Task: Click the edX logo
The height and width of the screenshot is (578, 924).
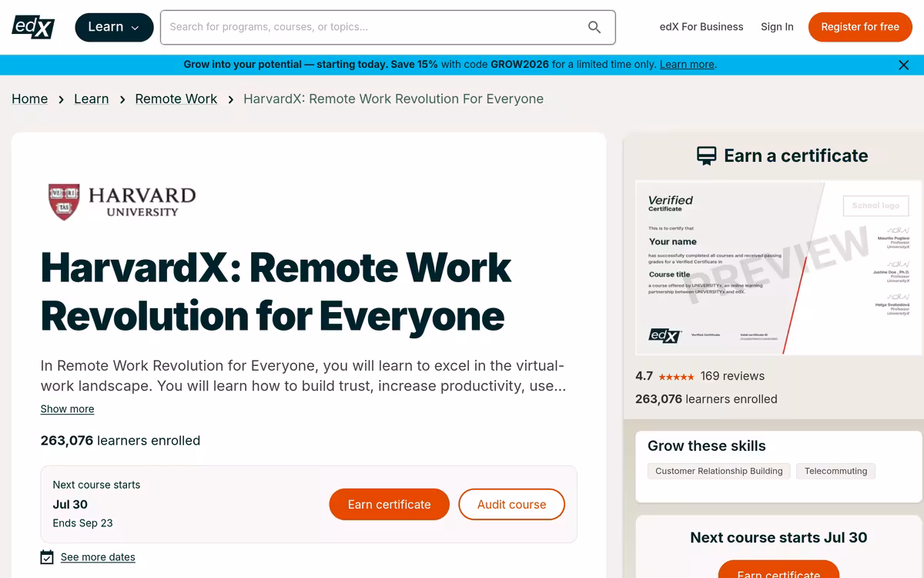Action: pos(33,27)
